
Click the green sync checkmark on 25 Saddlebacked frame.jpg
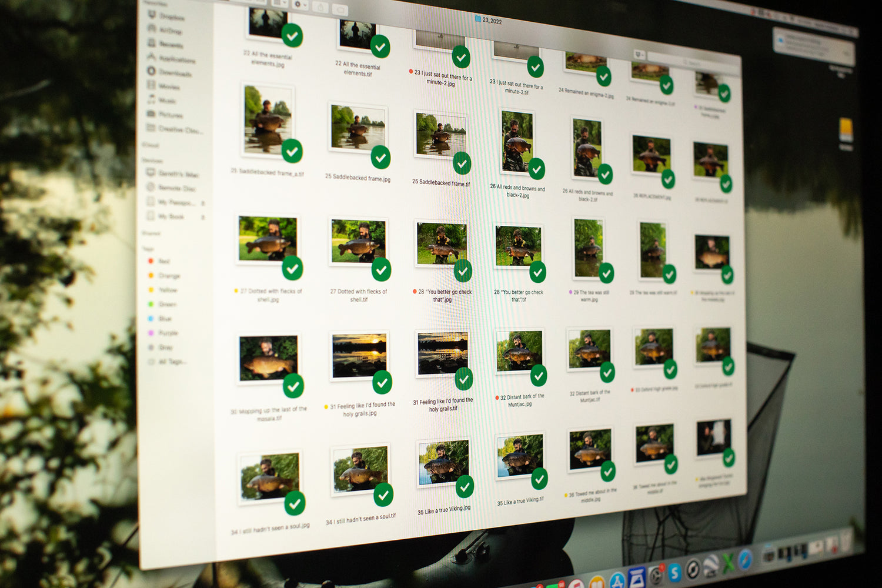(x=381, y=157)
